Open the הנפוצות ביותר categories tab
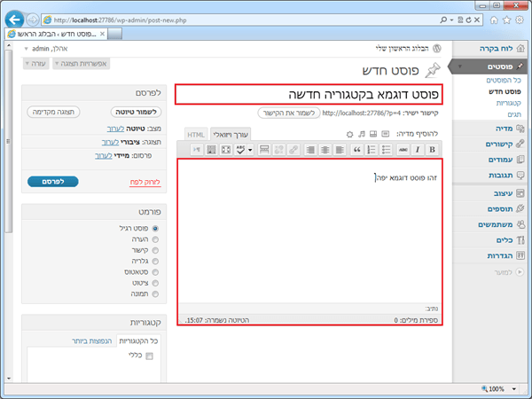532x399 pixels. point(92,341)
